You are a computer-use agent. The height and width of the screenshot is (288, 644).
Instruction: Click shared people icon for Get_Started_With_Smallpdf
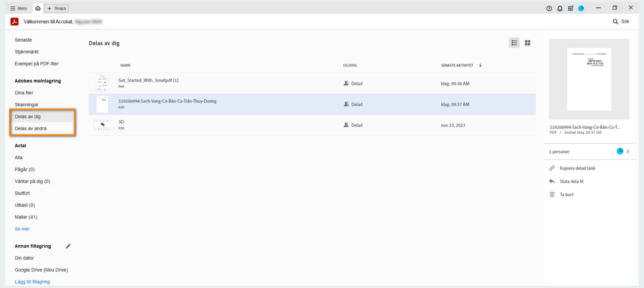(x=346, y=83)
